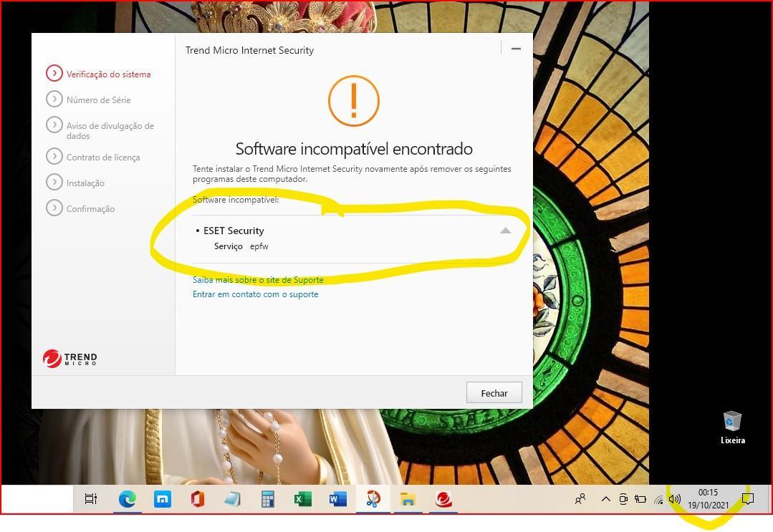773x532 pixels.
Task: Minimize the Trend Micro installer window
Action: tap(516, 48)
